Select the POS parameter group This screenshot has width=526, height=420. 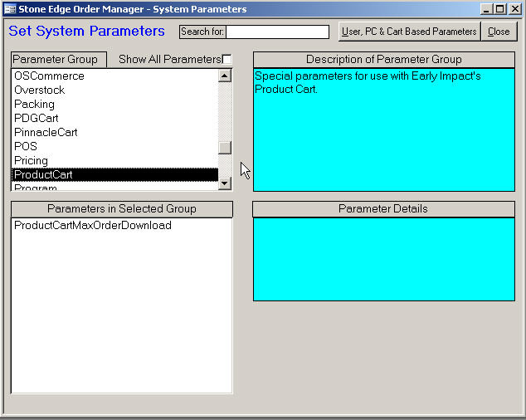(114, 146)
